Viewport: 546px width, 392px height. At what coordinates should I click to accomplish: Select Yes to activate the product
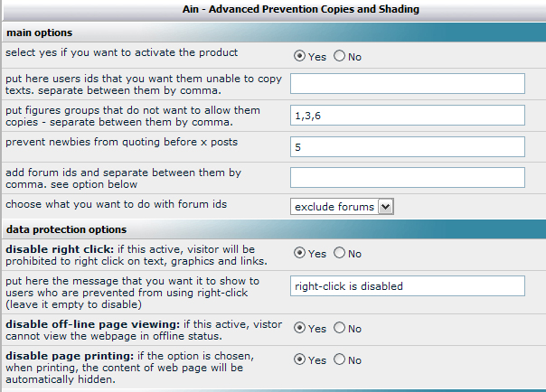pos(300,56)
